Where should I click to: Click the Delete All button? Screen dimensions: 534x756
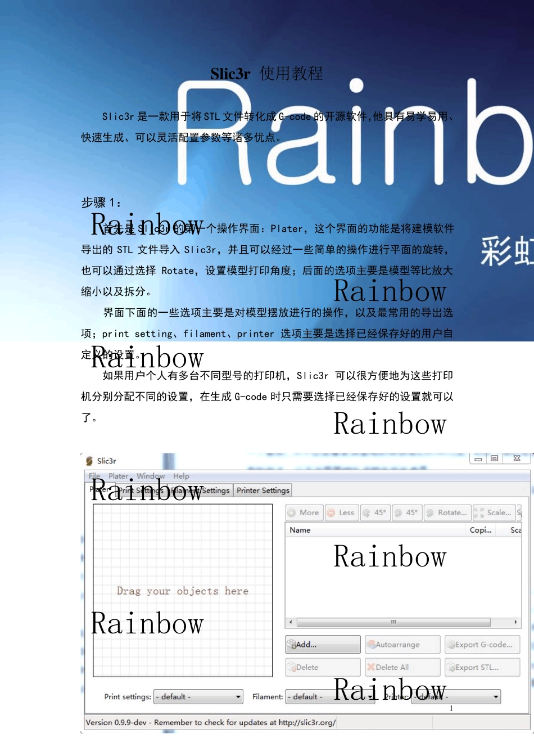coord(402,667)
